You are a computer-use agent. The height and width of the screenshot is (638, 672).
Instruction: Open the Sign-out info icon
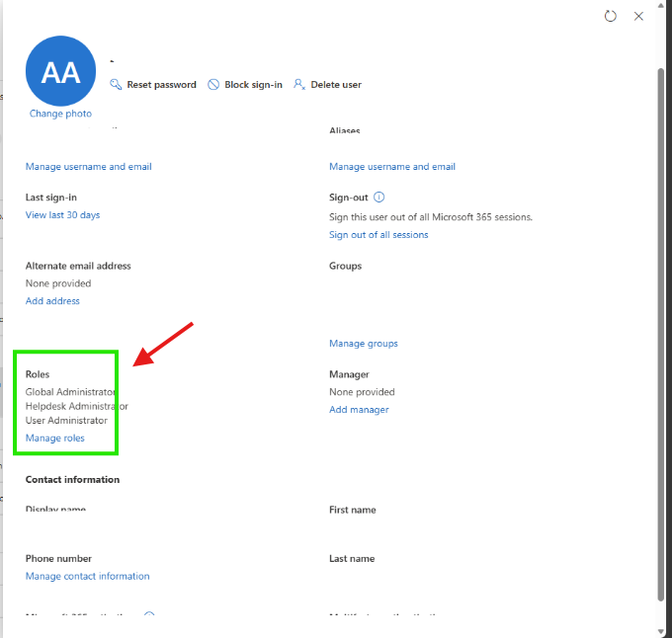[378, 197]
